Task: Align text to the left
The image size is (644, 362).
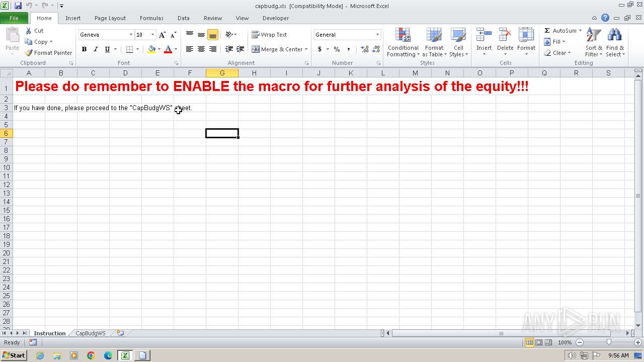Action: pyautogui.click(x=190, y=49)
